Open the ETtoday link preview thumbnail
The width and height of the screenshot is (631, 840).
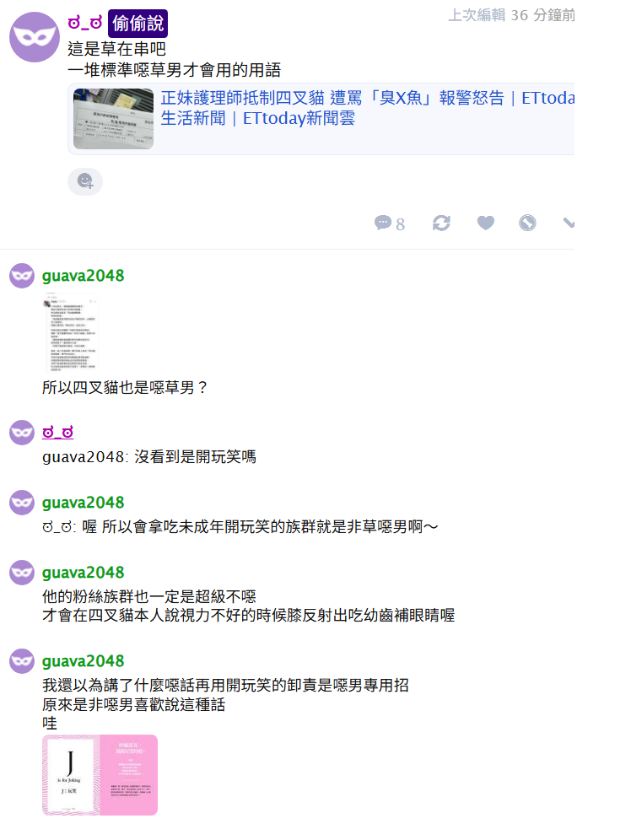tap(114, 119)
